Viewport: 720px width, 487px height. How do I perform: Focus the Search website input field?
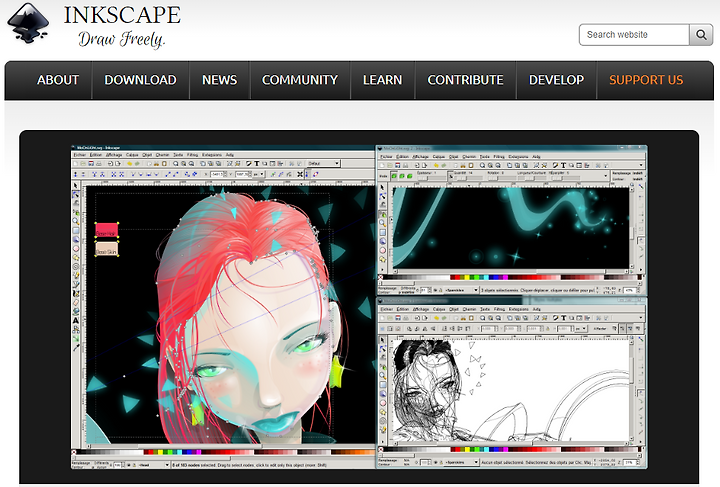[634, 35]
